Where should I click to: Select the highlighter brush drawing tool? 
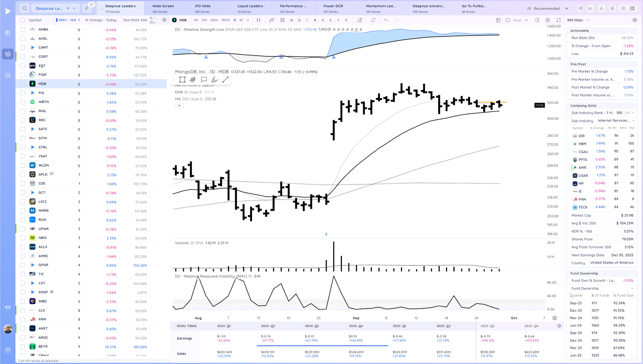point(215,80)
